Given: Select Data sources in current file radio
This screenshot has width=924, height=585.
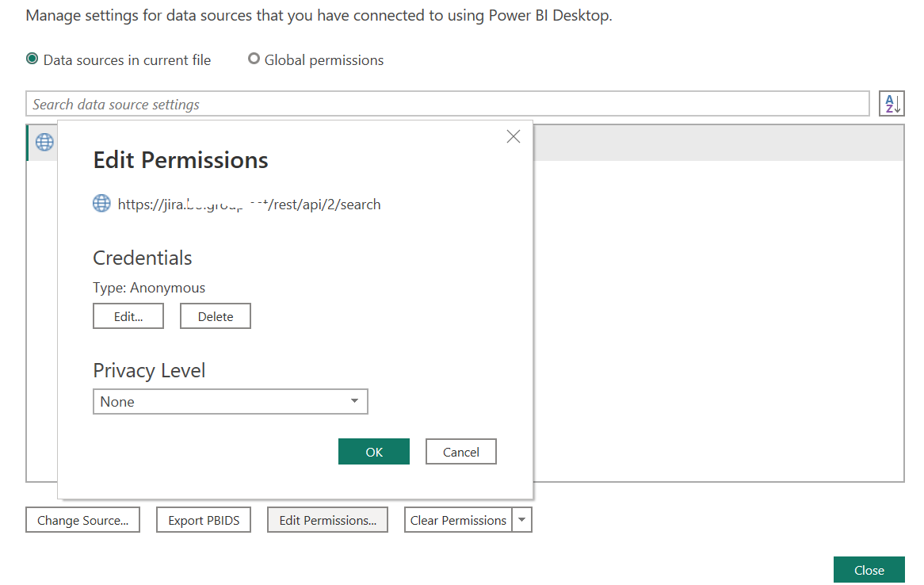Looking at the screenshot, I should 32,59.
